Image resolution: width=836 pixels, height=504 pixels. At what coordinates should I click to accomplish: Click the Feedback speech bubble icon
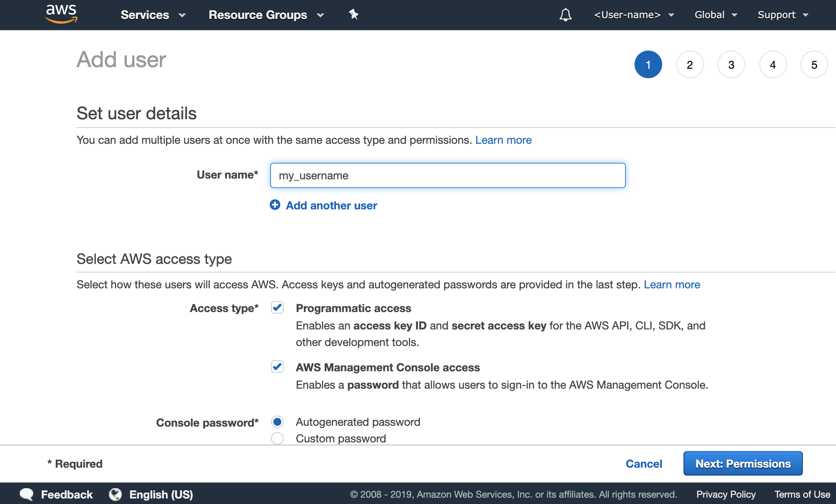tap(27, 494)
